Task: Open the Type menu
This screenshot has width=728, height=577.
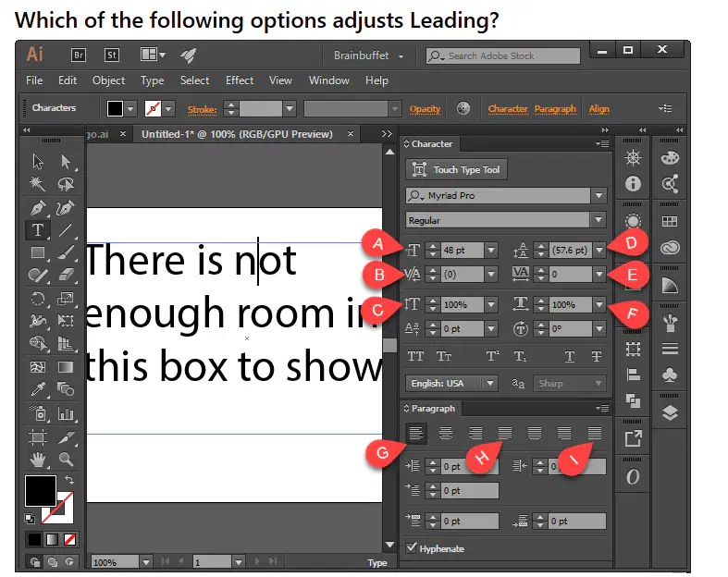Action: click(x=153, y=80)
